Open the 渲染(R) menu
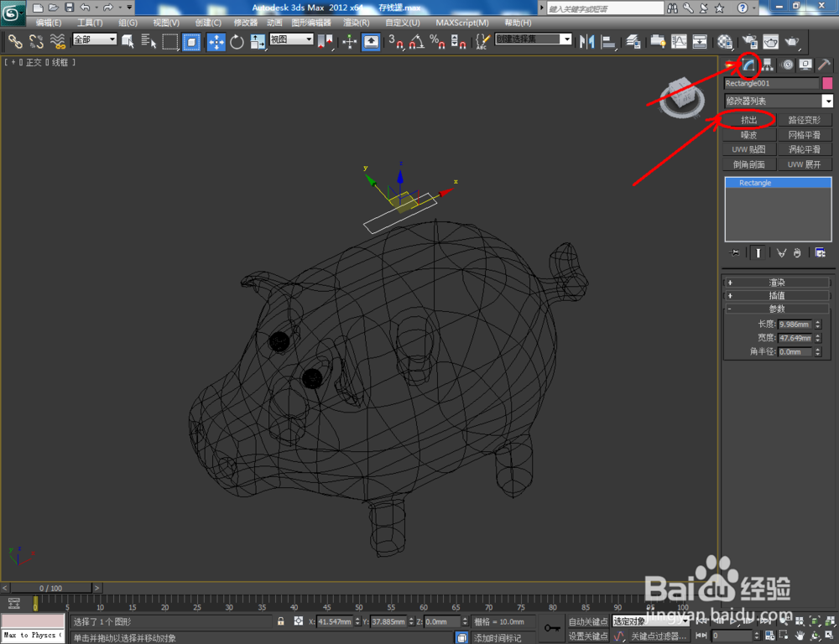Screen dimensions: 839x644 pos(357,23)
